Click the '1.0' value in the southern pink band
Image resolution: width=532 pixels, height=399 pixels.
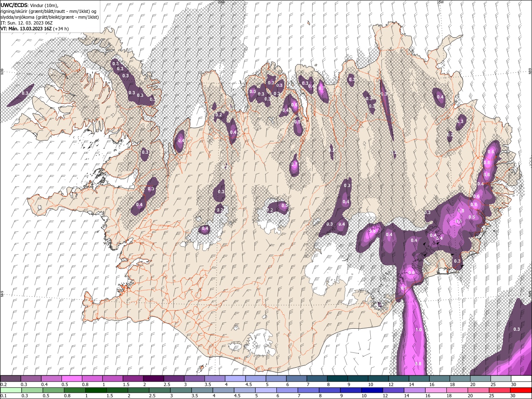[x=419, y=330]
